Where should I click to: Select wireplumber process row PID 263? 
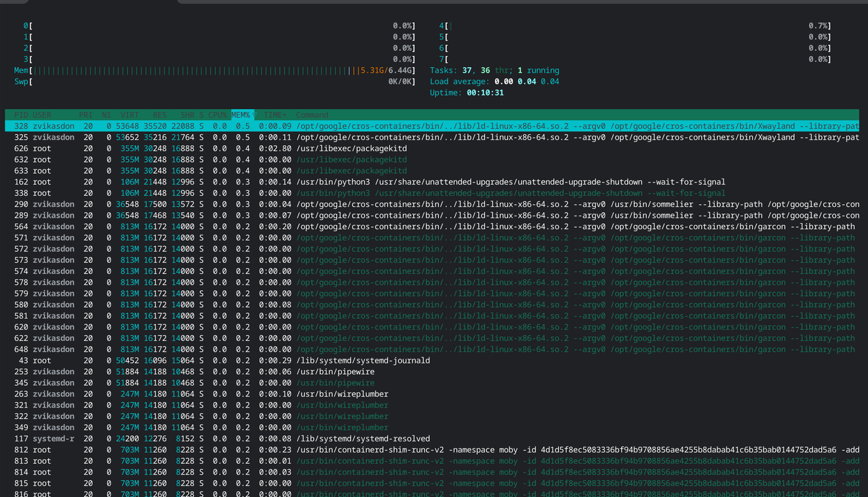(x=432, y=394)
